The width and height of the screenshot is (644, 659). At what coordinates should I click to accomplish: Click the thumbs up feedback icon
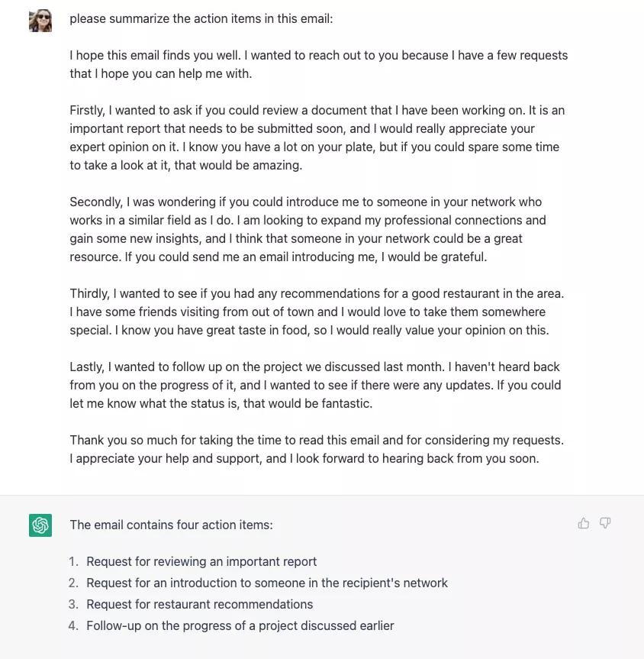tap(584, 523)
